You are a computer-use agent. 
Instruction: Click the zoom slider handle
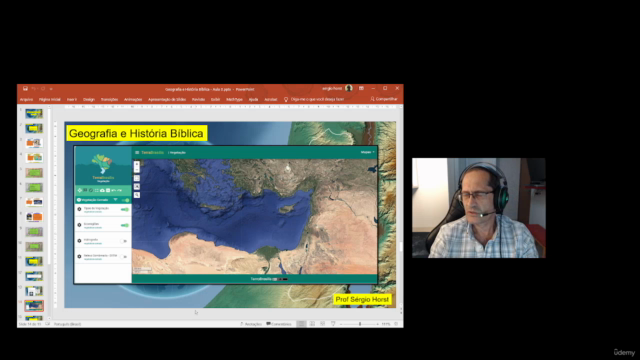pos(360,324)
